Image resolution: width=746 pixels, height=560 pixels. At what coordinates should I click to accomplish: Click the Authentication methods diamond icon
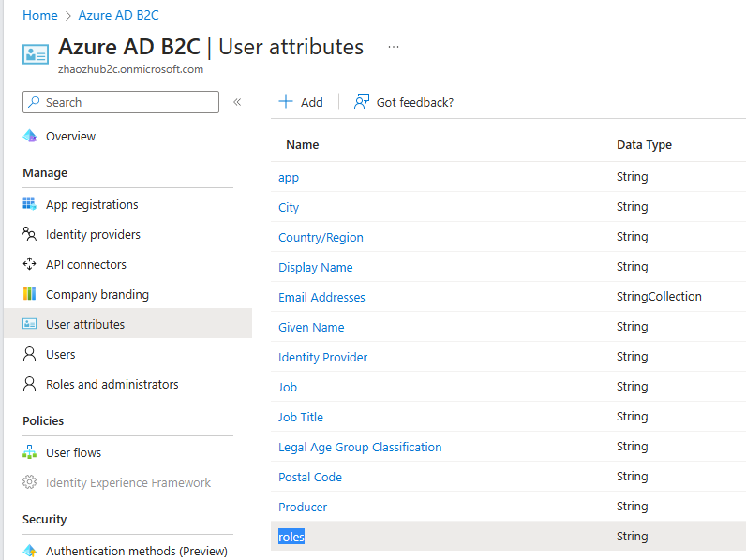(x=29, y=551)
